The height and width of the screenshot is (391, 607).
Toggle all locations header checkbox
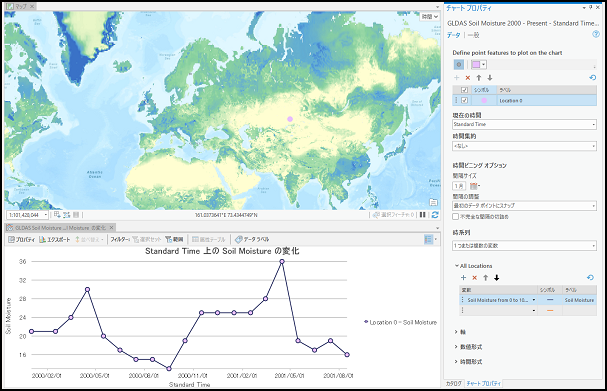point(465,90)
